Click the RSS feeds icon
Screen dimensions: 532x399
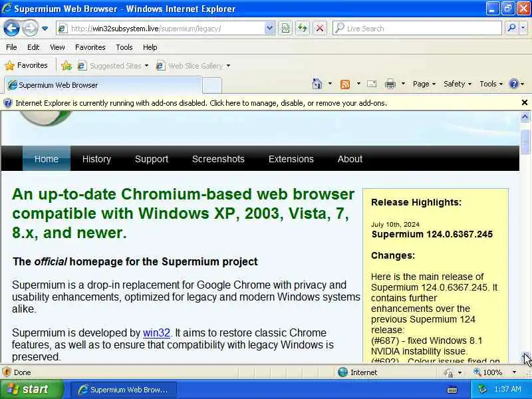click(x=345, y=84)
